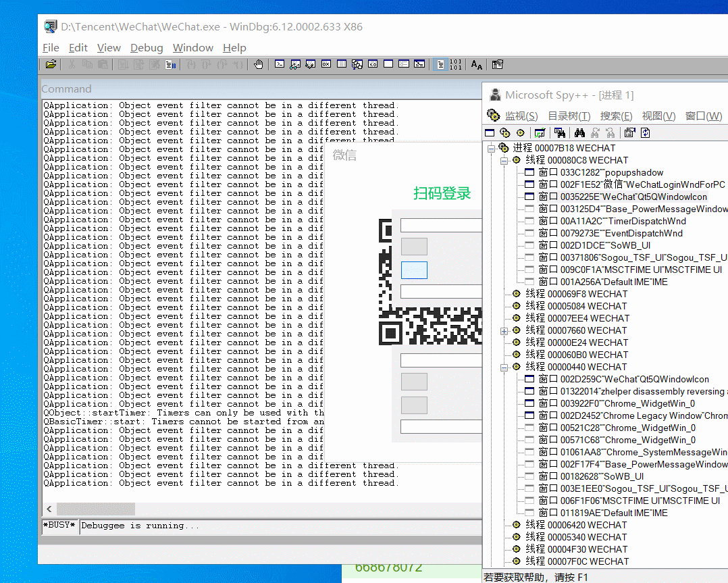The height and width of the screenshot is (583, 728).
Task: Open the Debug menu in WinDbg
Action: (147, 48)
